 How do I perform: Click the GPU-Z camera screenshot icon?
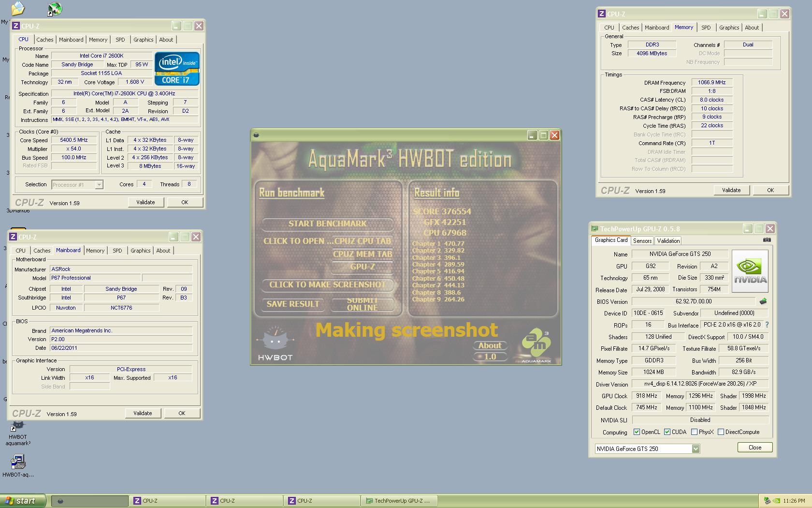pos(767,240)
